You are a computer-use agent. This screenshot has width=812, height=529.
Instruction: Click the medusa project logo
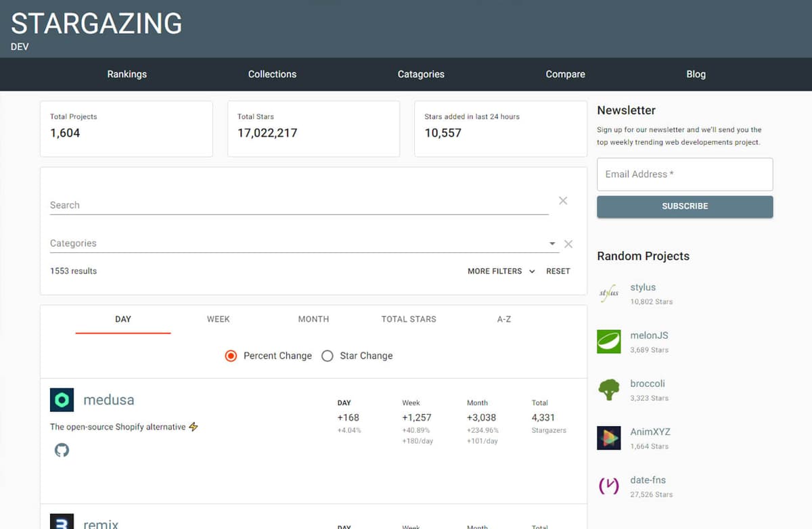click(62, 400)
